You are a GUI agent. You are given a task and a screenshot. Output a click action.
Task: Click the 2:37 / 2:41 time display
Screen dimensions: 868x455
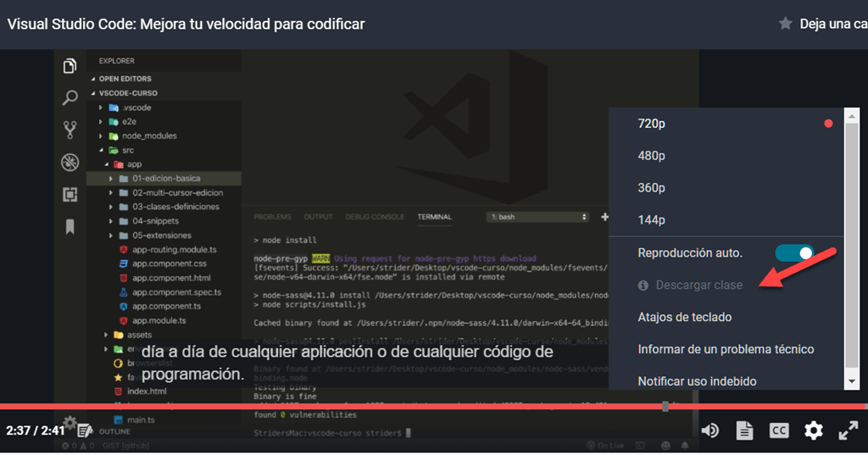point(36,430)
